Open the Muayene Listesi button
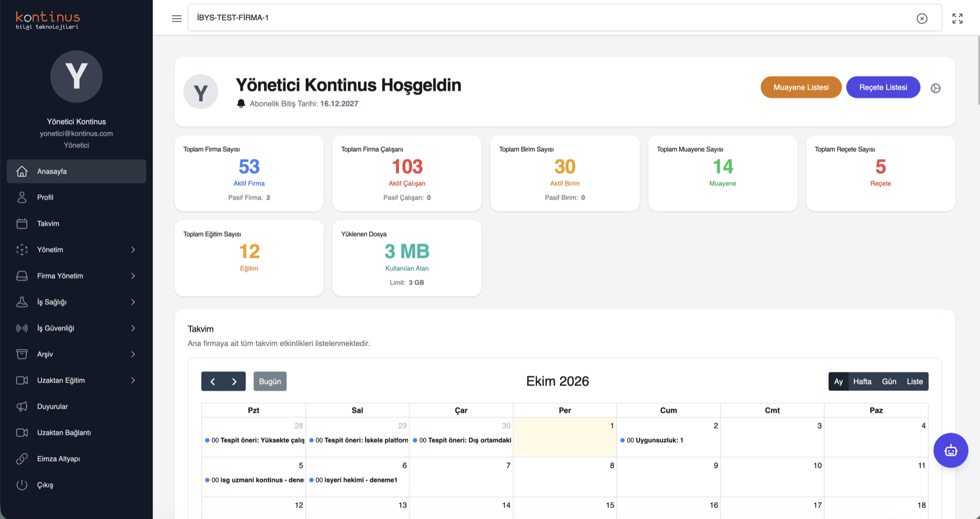Viewport: 980px width, 519px height. tap(801, 88)
